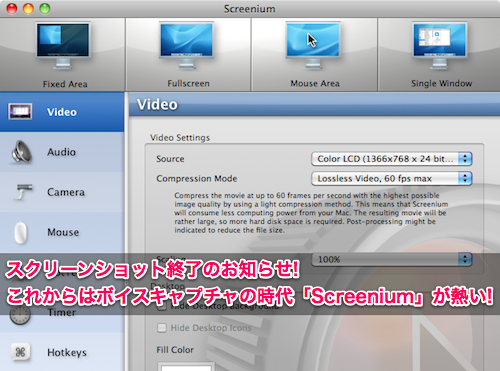This screenshot has height=371, width=500.
Task: Zoom the Screenium window with green button
Action: coord(45,9)
